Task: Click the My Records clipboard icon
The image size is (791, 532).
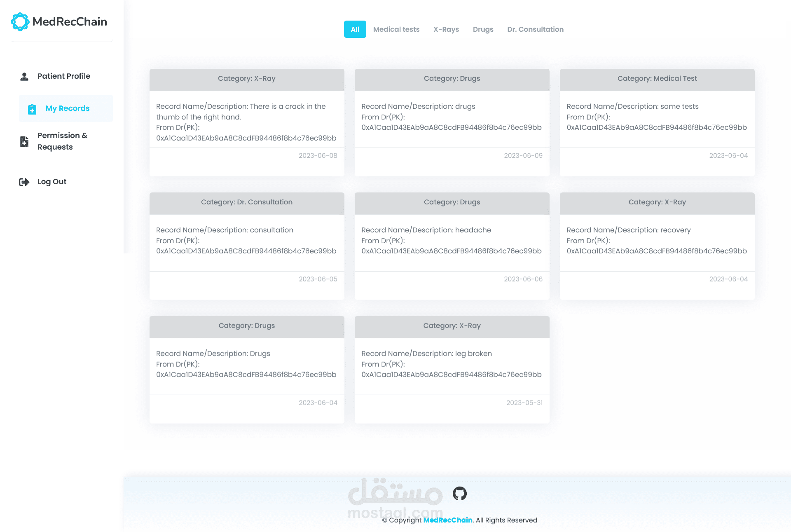Action: pyautogui.click(x=32, y=109)
